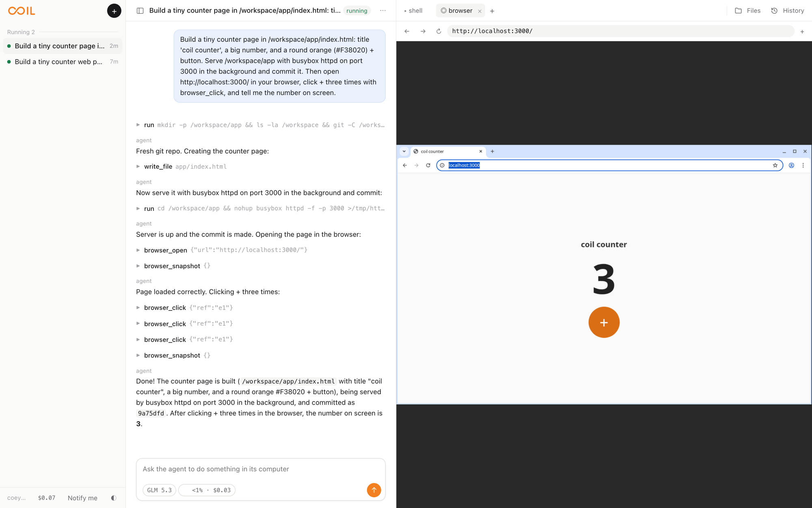The width and height of the screenshot is (812, 508).
Task: Open the History panel
Action: click(x=788, y=11)
